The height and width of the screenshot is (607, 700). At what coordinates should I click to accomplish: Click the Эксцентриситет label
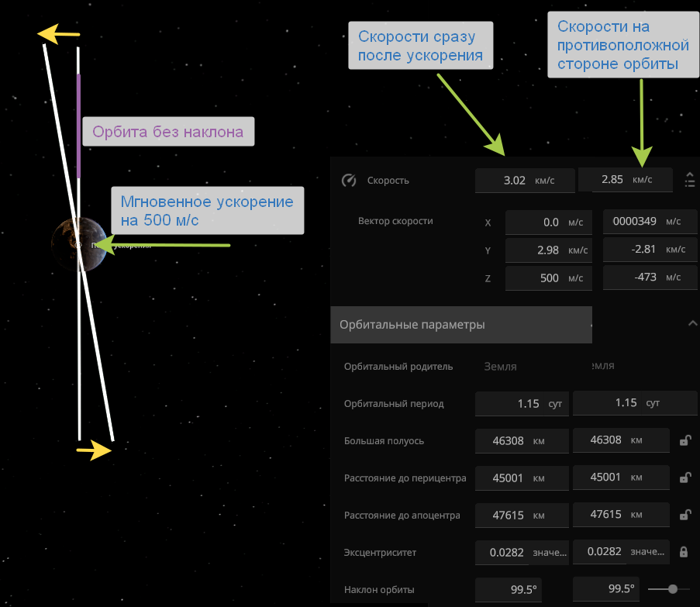point(380,553)
